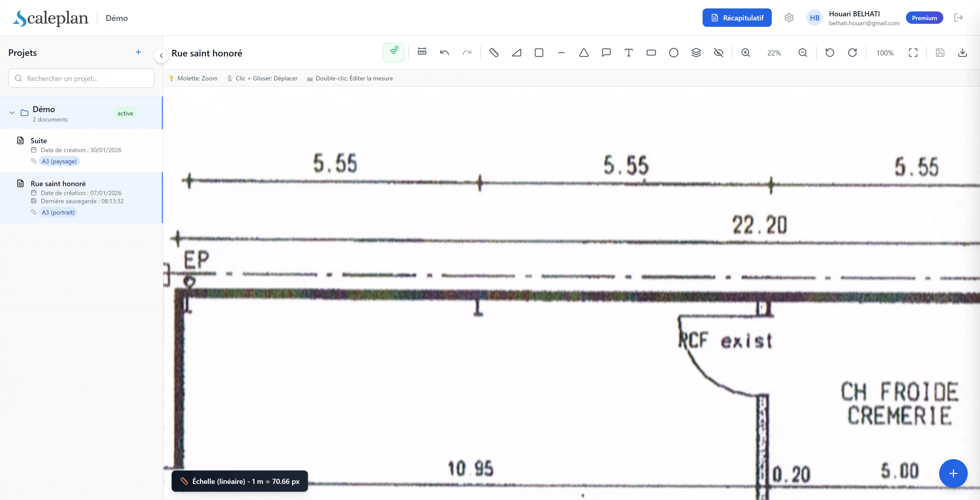The height and width of the screenshot is (500, 980).
Task: Rotate the plan counterclockwise
Action: tap(830, 53)
